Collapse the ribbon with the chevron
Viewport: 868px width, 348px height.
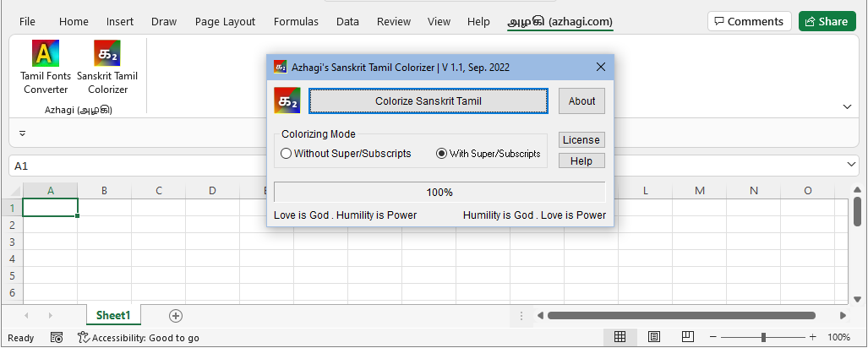[x=847, y=106]
